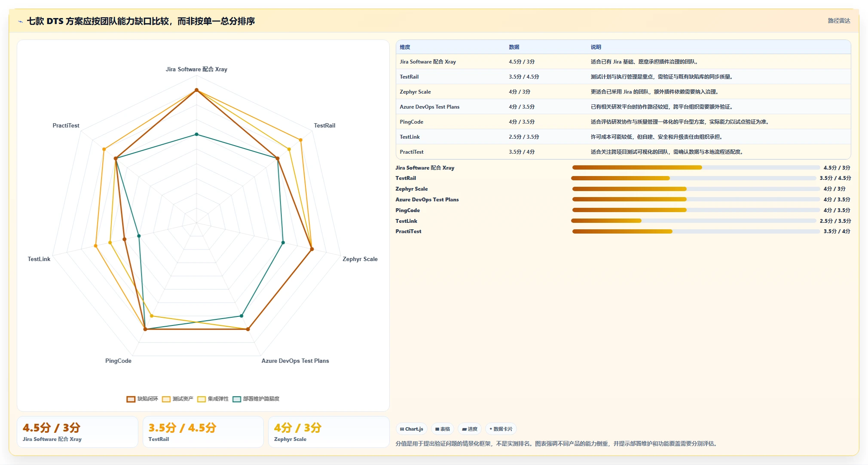Click the 3.5分 / 4分 table data cell
The image size is (868, 465).
tap(546, 152)
